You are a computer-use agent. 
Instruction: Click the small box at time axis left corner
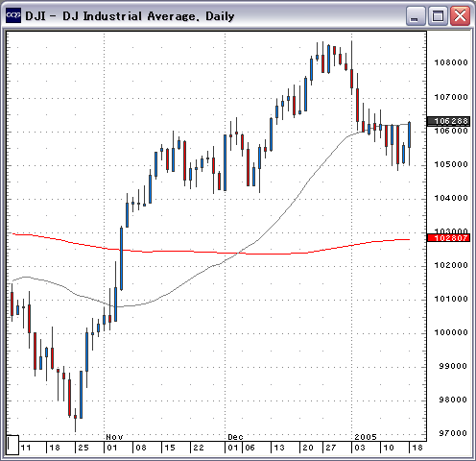(12, 445)
